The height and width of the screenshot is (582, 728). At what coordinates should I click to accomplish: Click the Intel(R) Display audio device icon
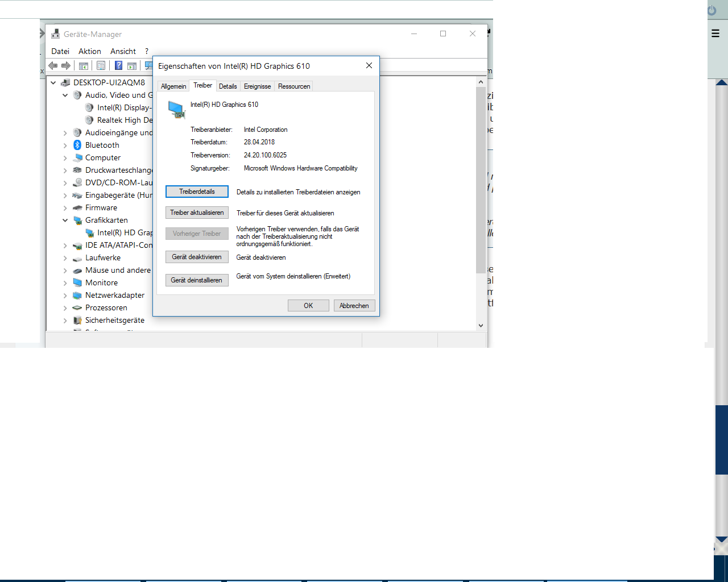coord(89,107)
